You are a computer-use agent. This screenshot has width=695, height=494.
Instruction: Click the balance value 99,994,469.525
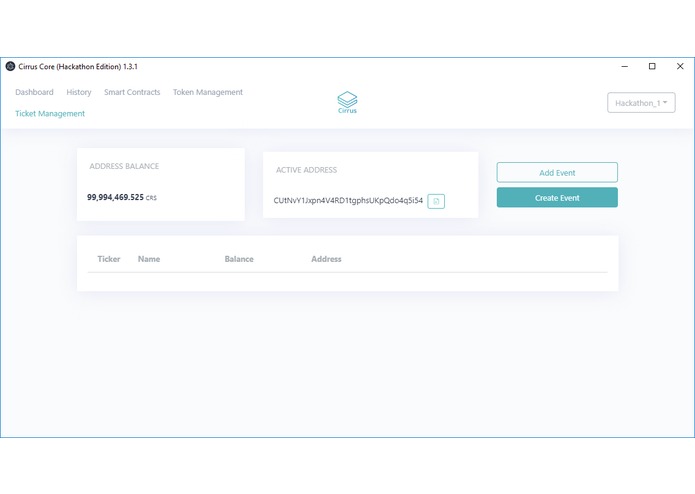115,197
